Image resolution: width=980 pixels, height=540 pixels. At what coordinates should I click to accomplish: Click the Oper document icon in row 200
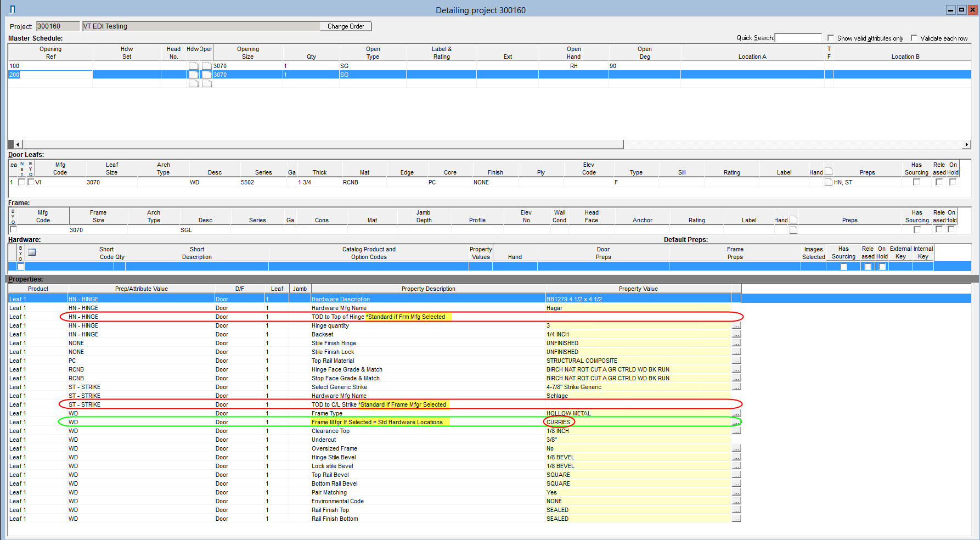pos(206,75)
